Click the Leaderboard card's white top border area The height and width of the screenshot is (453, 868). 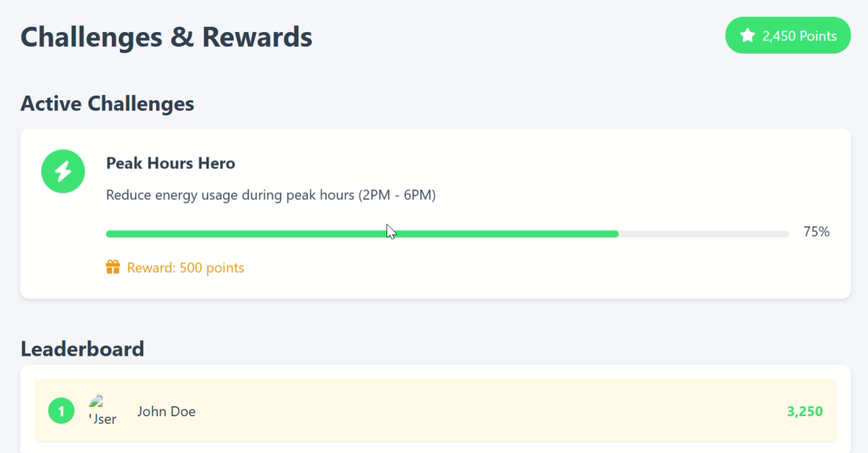tap(435, 372)
